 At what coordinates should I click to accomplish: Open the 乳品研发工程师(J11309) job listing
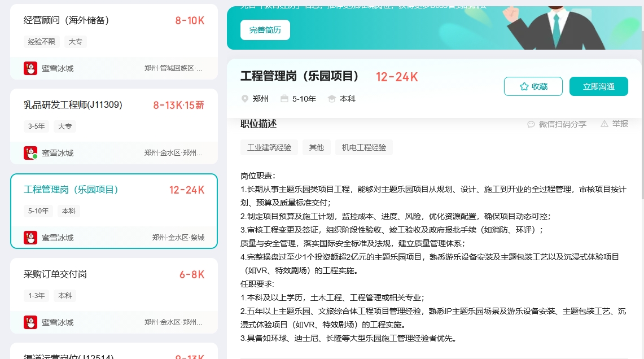tap(73, 105)
